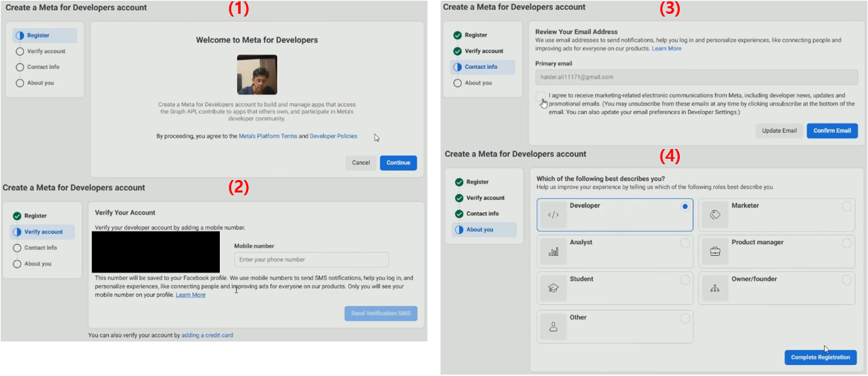Image resolution: width=868 pixels, height=376 pixels.
Task: Open the Register step label in the Review Your Email panel sidebar
Action: 476,35
